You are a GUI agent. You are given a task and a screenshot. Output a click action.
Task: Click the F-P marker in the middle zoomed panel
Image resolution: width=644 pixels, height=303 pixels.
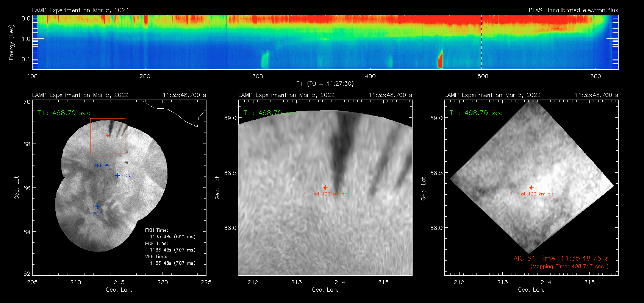pyautogui.click(x=325, y=187)
